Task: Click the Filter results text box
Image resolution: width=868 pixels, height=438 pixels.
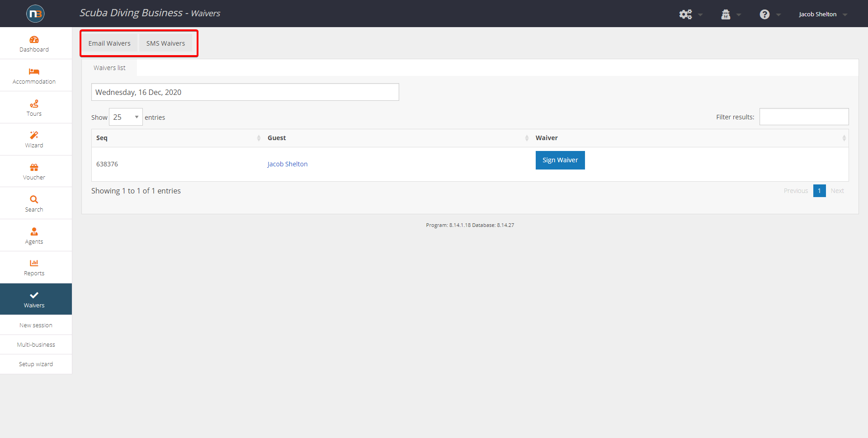Action: [804, 117]
